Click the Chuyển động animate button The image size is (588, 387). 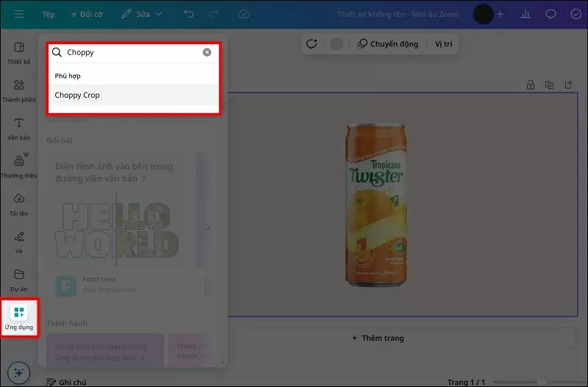click(x=387, y=44)
